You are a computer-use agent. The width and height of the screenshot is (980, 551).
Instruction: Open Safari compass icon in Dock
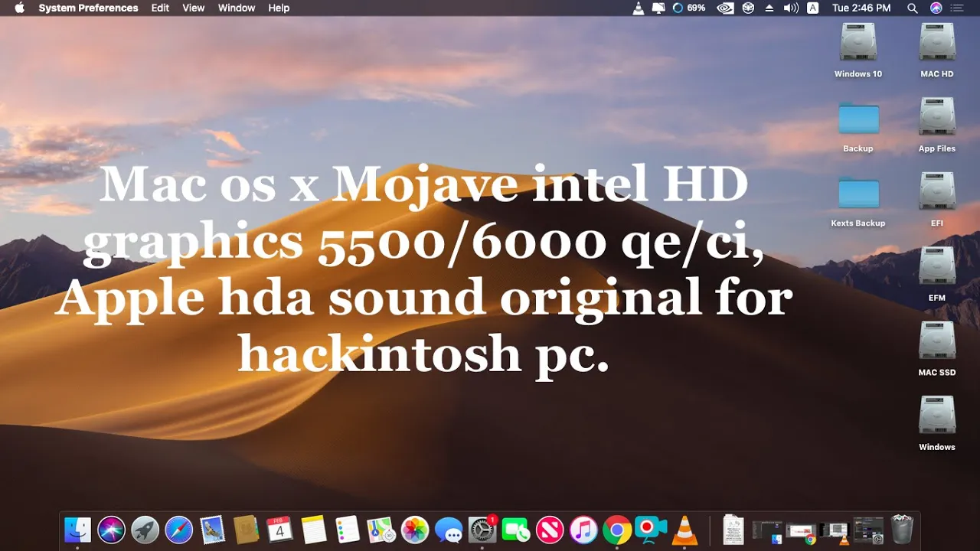point(178,530)
